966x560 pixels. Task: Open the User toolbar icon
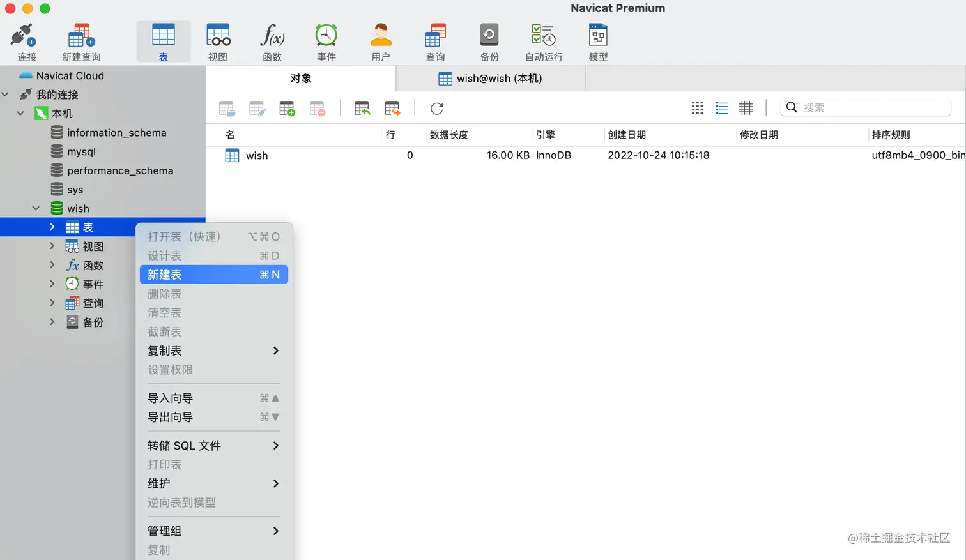381,42
